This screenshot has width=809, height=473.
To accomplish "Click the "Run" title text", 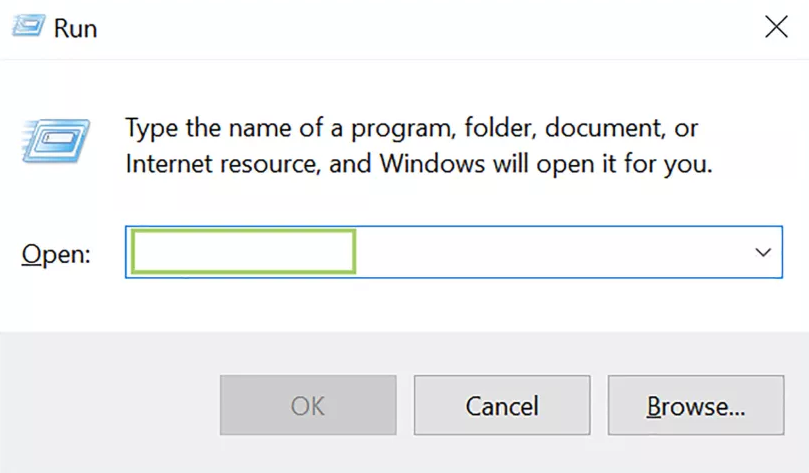I will coord(75,28).
